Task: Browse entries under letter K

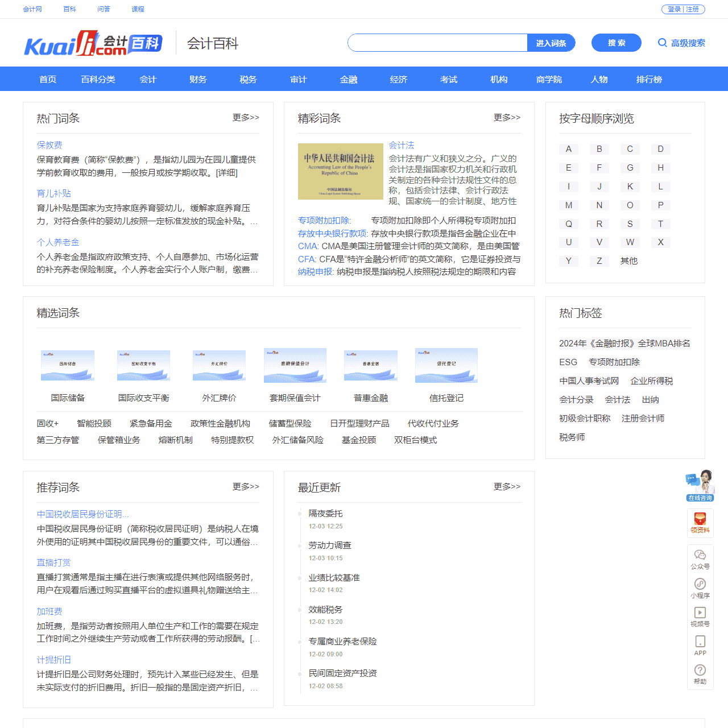Action: click(x=630, y=187)
